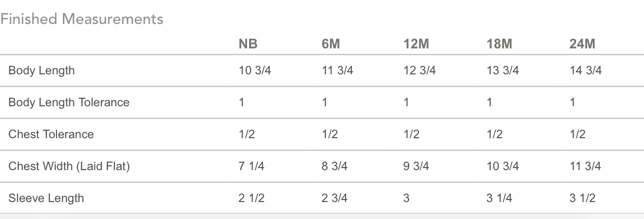The width and height of the screenshot is (644, 219).
Task: Click the 12M sleeve length value 3
Action: [406, 198]
